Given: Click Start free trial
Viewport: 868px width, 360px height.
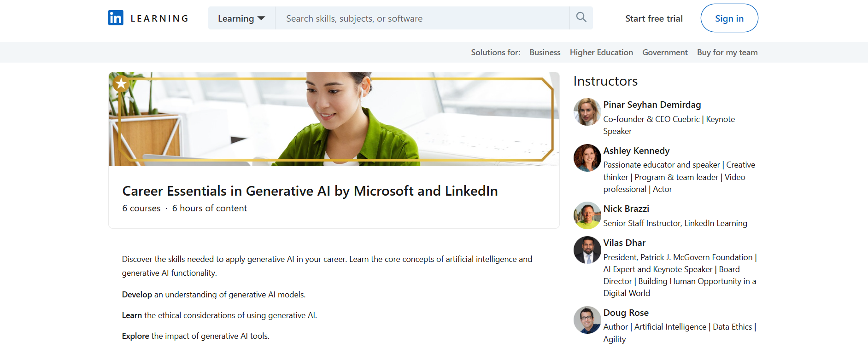Looking at the screenshot, I should point(654,18).
